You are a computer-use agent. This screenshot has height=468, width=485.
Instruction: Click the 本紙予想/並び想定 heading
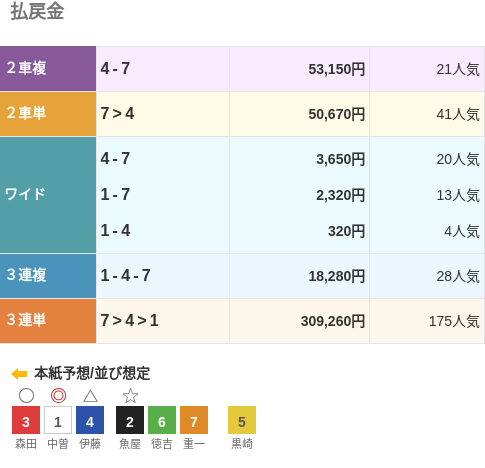(x=92, y=373)
